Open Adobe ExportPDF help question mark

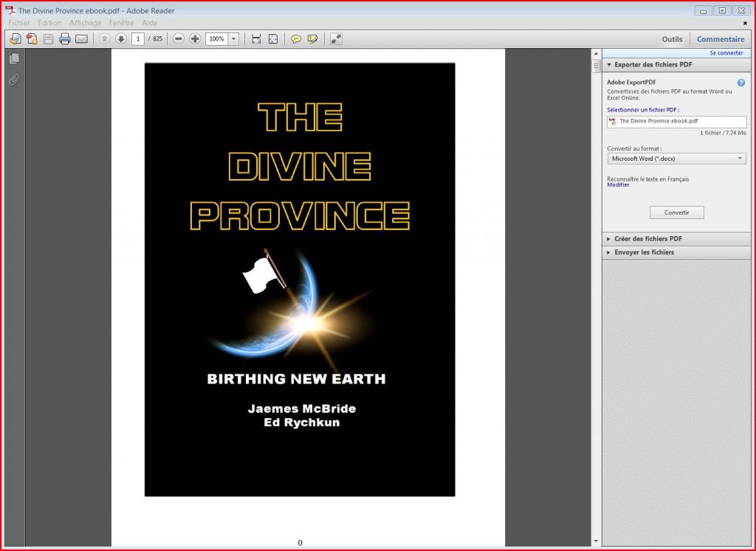point(741,83)
